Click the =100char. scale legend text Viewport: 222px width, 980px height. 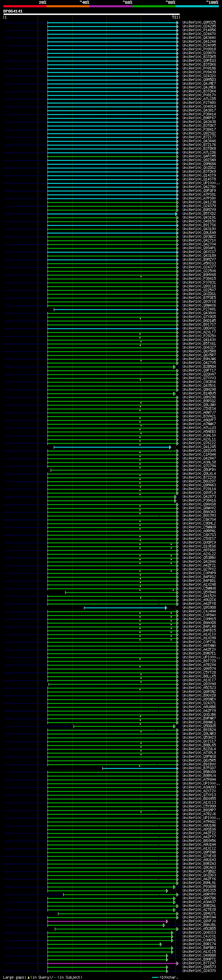coord(169,977)
